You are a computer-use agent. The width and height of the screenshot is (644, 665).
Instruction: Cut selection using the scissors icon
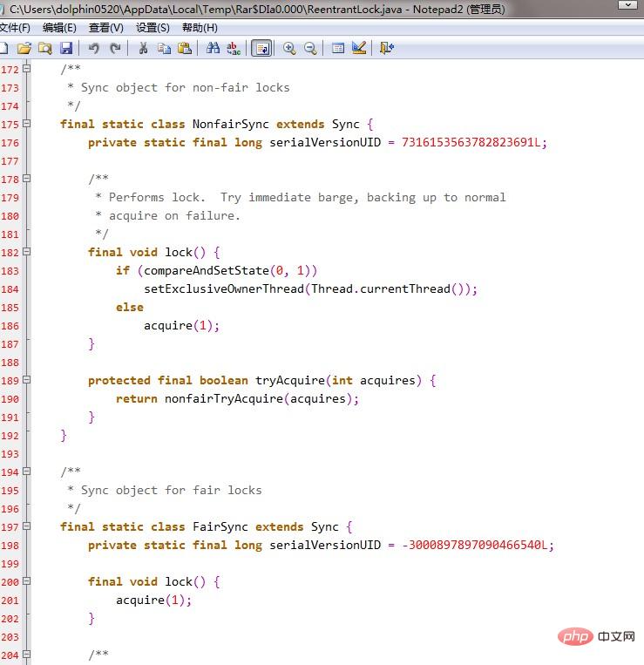coord(143,48)
